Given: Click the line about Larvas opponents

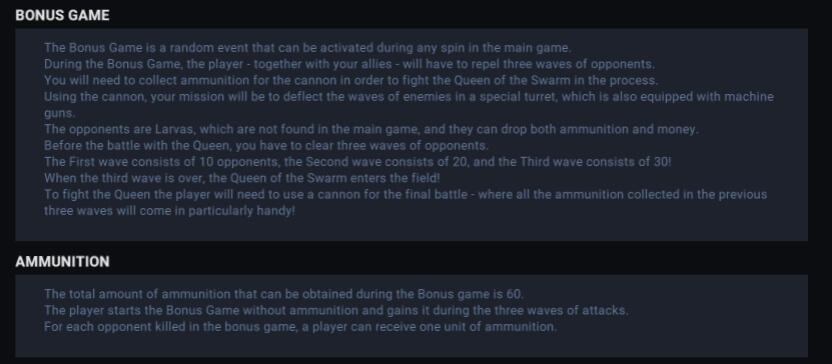Looking at the screenshot, I should tap(371, 129).
